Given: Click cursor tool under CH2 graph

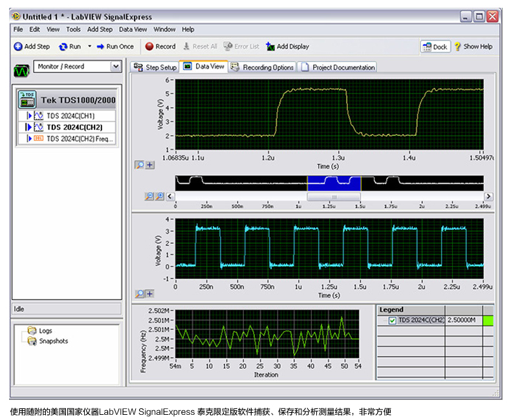Looking at the screenshot, I should tap(149, 294).
